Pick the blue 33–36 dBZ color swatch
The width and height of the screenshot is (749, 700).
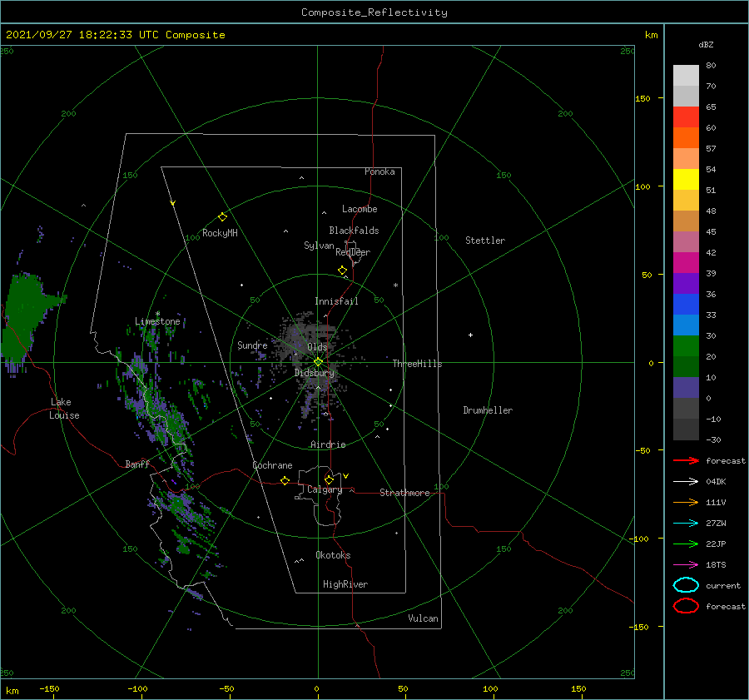686,305
